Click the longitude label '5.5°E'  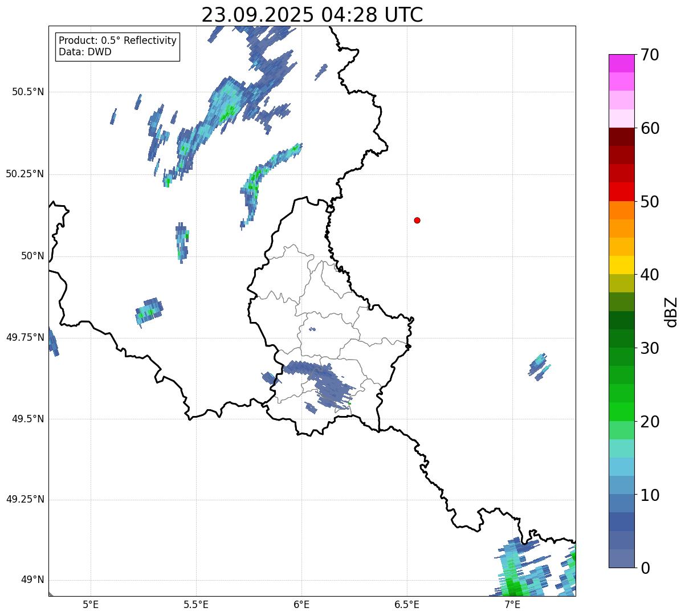click(x=196, y=604)
